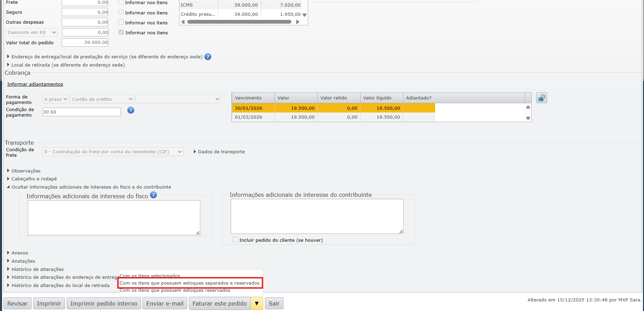Click the Seguro value field
644x311 pixels.
(85, 12)
